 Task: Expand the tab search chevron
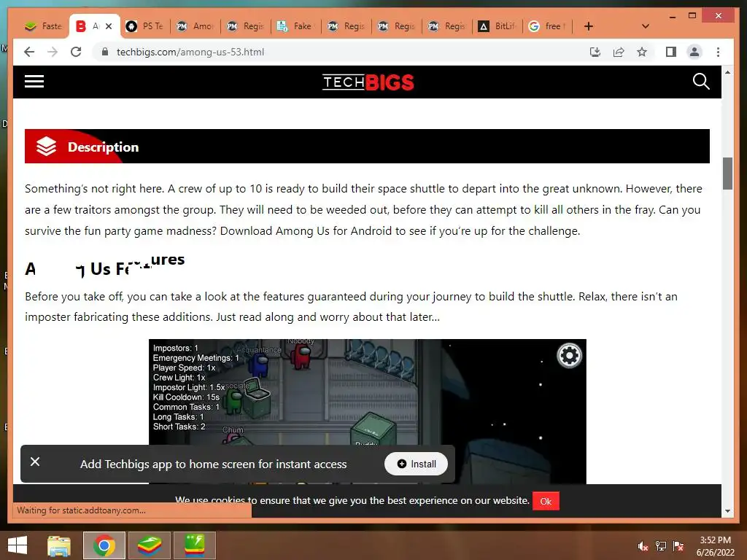click(645, 26)
